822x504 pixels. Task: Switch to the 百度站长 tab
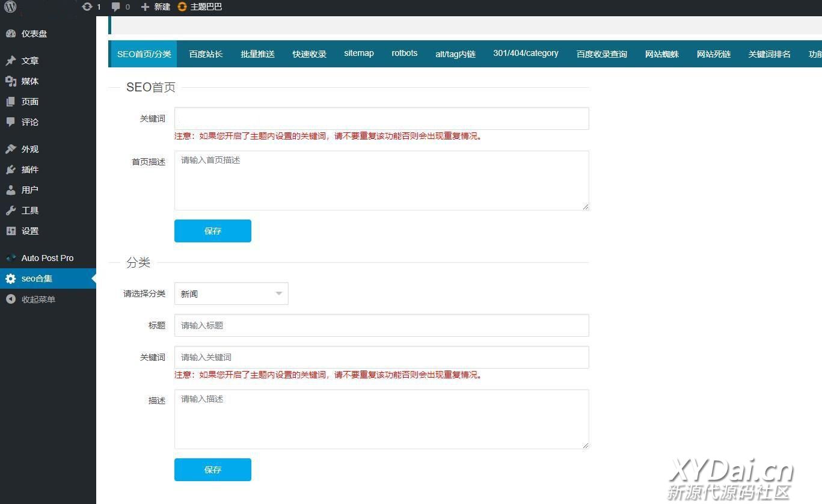click(x=206, y=54)
